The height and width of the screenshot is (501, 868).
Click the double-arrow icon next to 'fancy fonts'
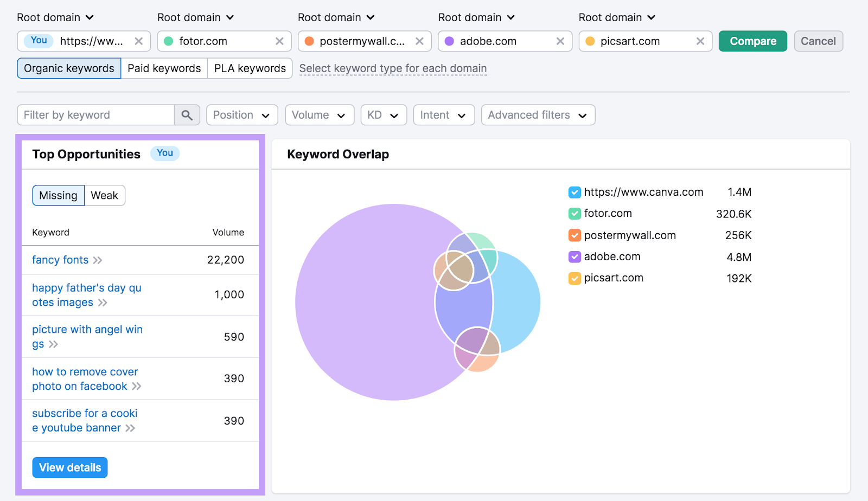98,260
